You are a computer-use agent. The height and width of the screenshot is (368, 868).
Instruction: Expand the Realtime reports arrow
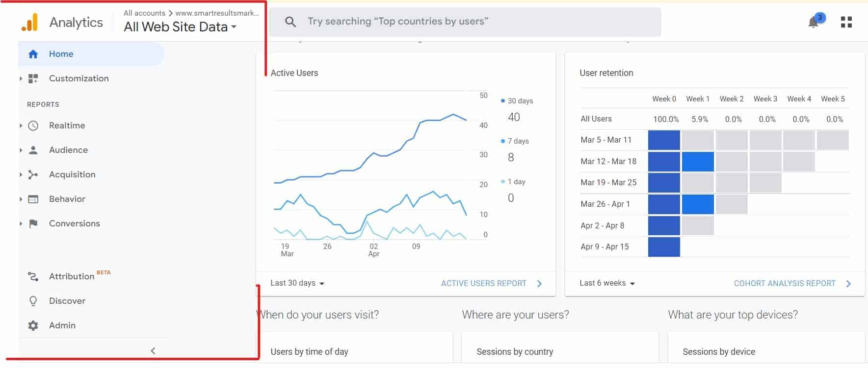(21, 125)
